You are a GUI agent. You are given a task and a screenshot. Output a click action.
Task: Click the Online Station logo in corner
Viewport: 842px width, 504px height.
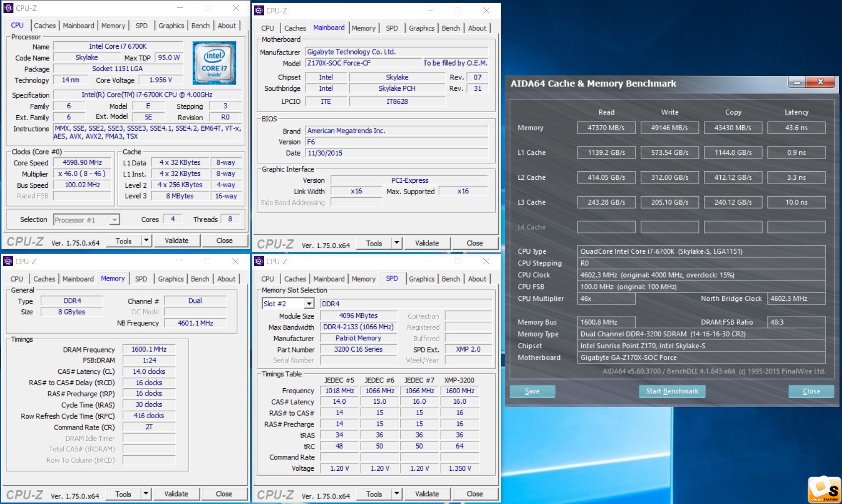tap(824, 490)
